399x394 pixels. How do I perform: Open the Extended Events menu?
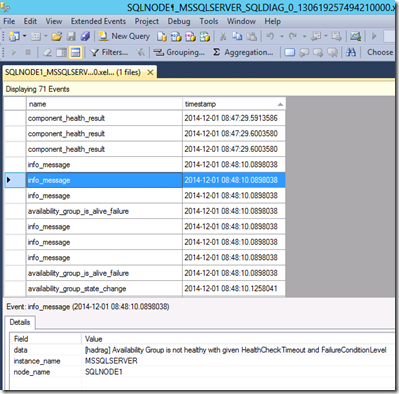click(x=98, y=21)
